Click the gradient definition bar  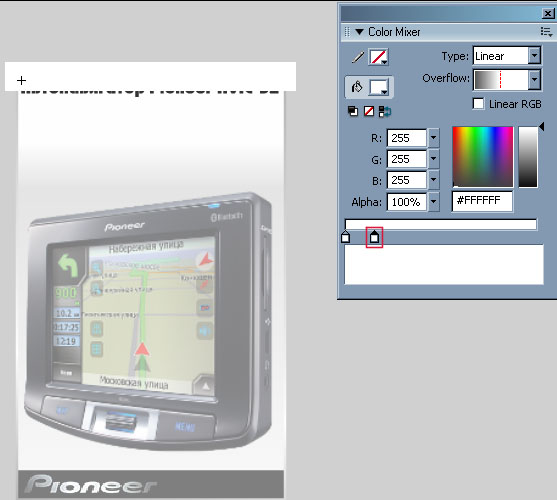pyautogui.click(x=440, y=224)
